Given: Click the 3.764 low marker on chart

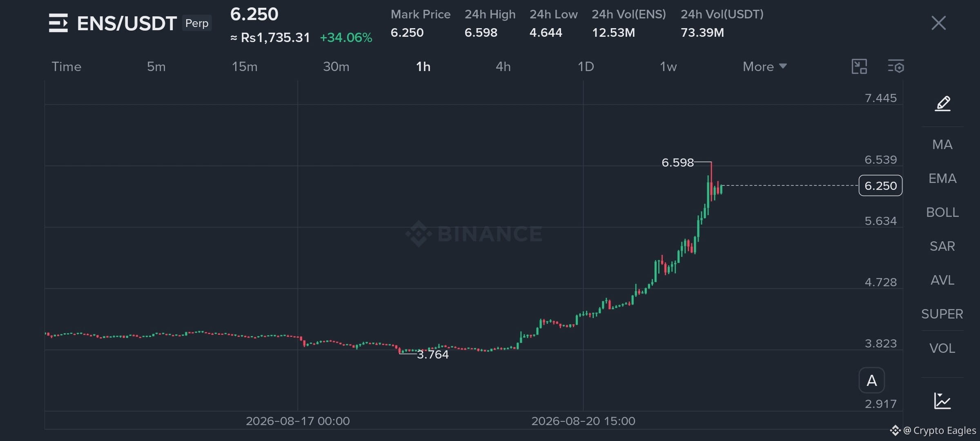Looking at the screenshot, I should pyautogui.click(x=433, y=354).
